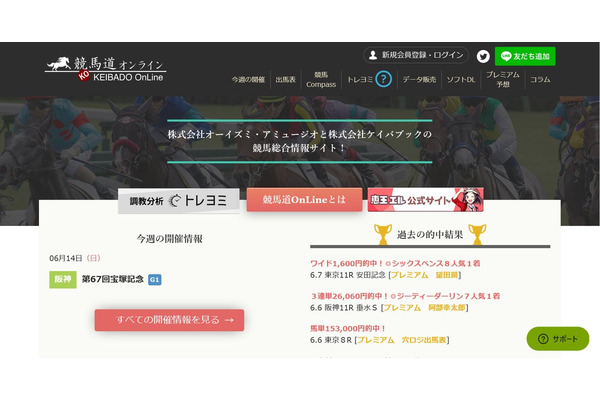Click the LINE 友だち追加 button
600x400 pixels.
[525, 56]
